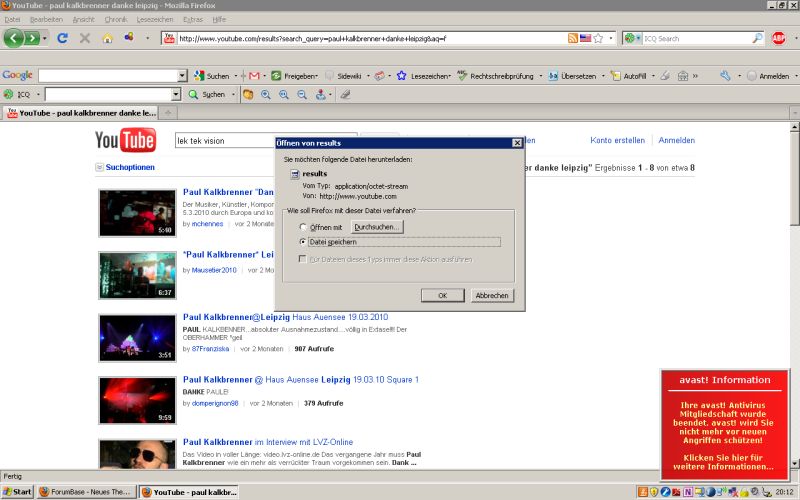The image size is (800, 500).
Task: Open the back/forward history dropdown arrow
Action: click(x=44, y=38)
